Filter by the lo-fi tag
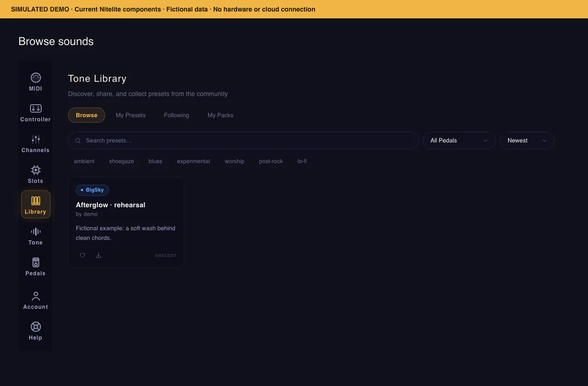The height and width of the screenshot is (386, 588). click(302, 161)
